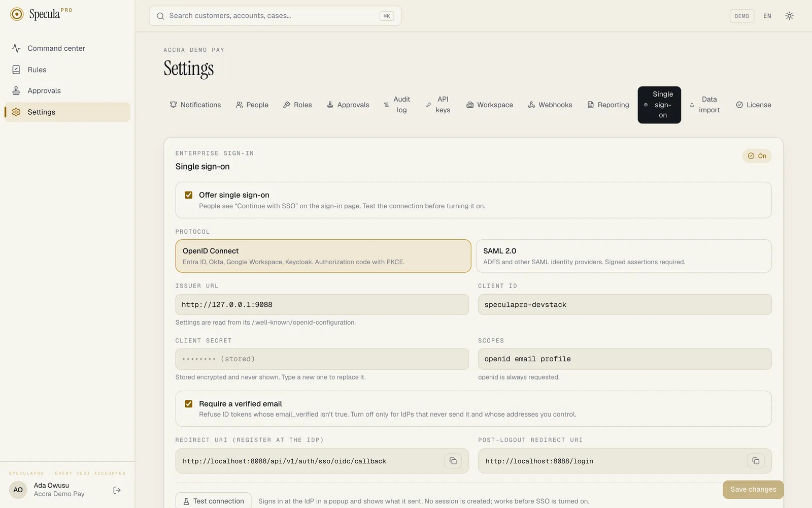812x508 pixels.
Task: Choose the SAML 2.0 protocol option
Action: pos(624,256)
